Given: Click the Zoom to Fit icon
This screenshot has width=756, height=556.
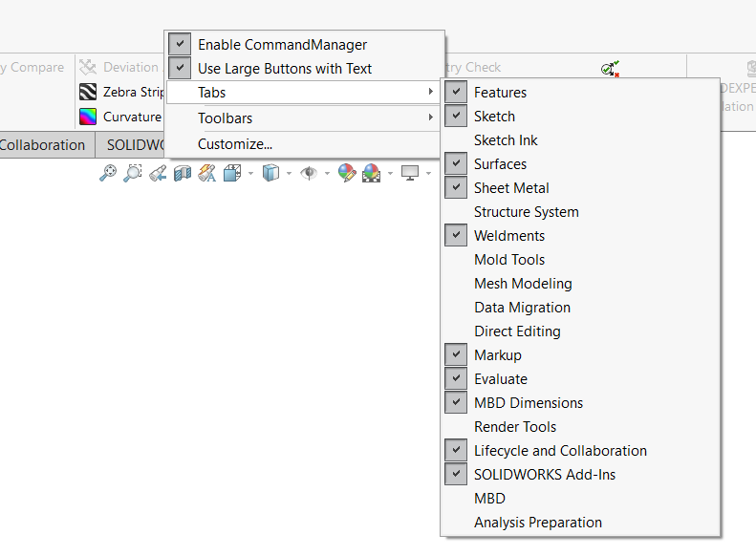Looking at the screenshot, I should click(x=108, y=173).
